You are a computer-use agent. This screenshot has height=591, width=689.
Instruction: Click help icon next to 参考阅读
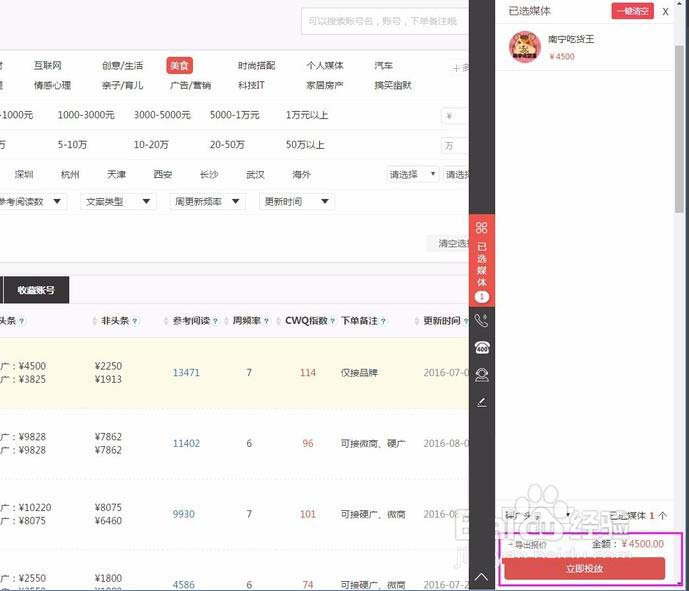[x=215, y=321]
